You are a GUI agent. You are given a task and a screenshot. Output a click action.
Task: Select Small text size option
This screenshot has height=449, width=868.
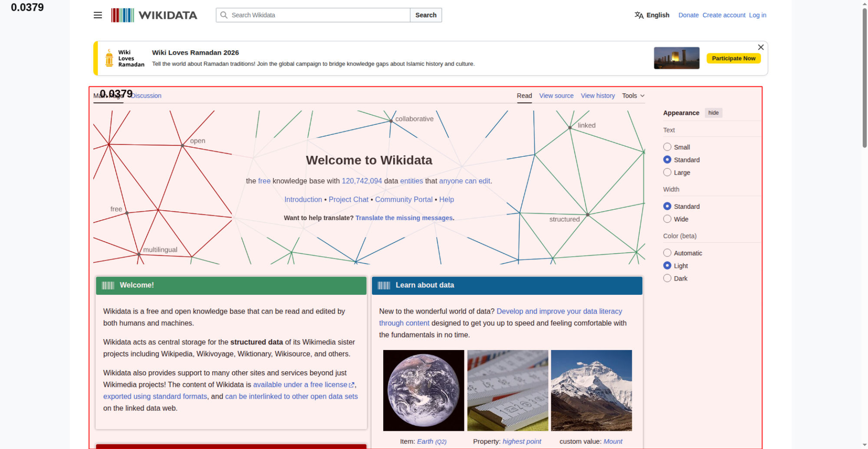point(667,147)
